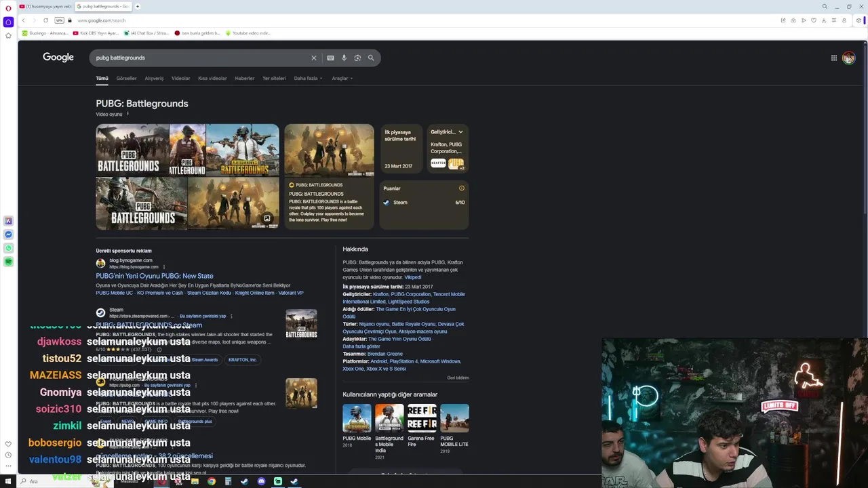This screenshot has height=488, width=868.
Task: Open Discord from the Windows taskbar
Action: tap(261, 481)
